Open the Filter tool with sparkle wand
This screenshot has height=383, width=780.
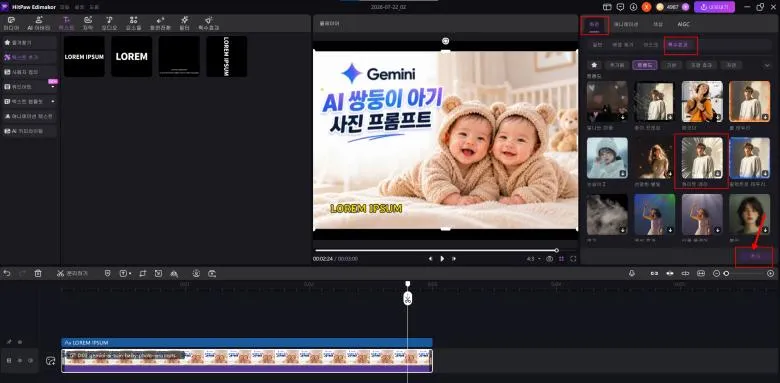click(x=185, y=23)
